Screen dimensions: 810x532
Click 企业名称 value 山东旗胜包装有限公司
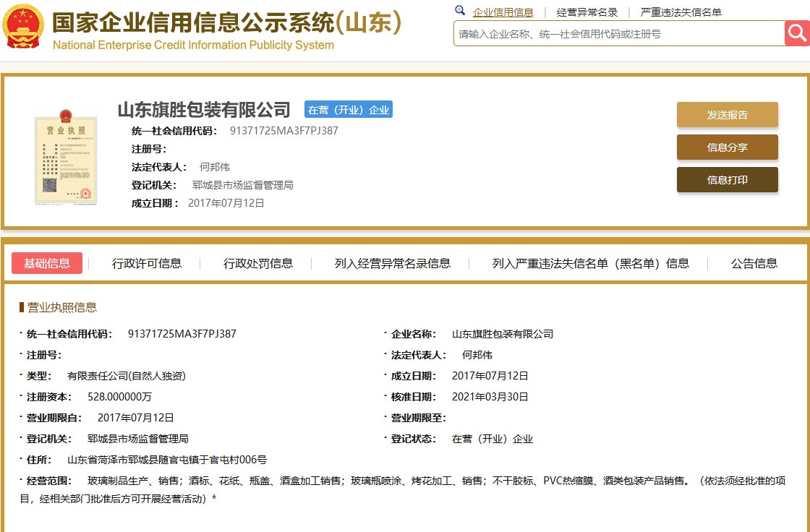click(502, 334)
